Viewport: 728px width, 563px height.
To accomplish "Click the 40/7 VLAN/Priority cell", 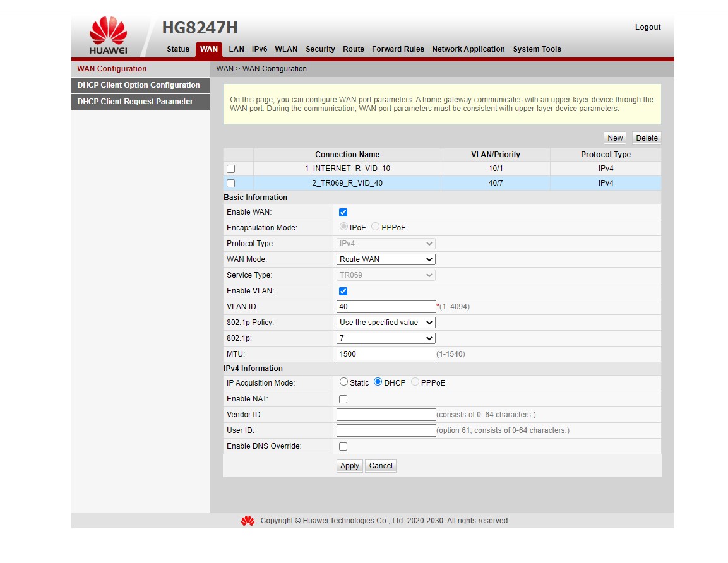I will 496,183.
